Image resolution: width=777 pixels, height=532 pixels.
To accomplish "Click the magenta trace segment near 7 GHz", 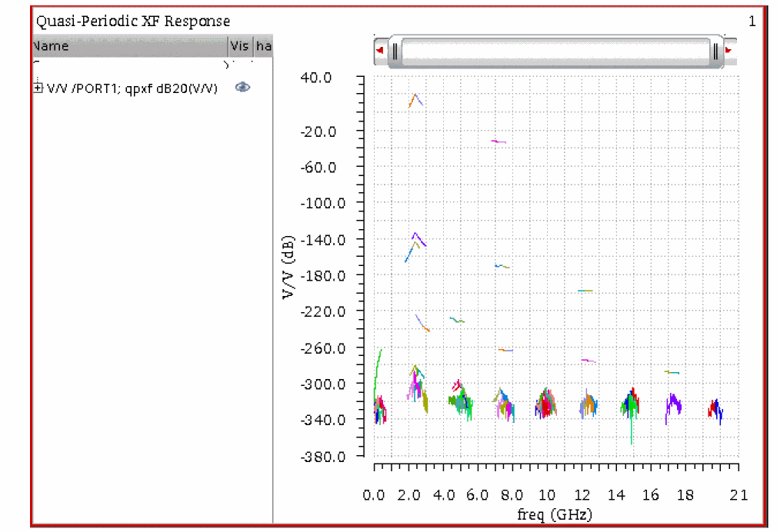I will (x=499, y=141).
